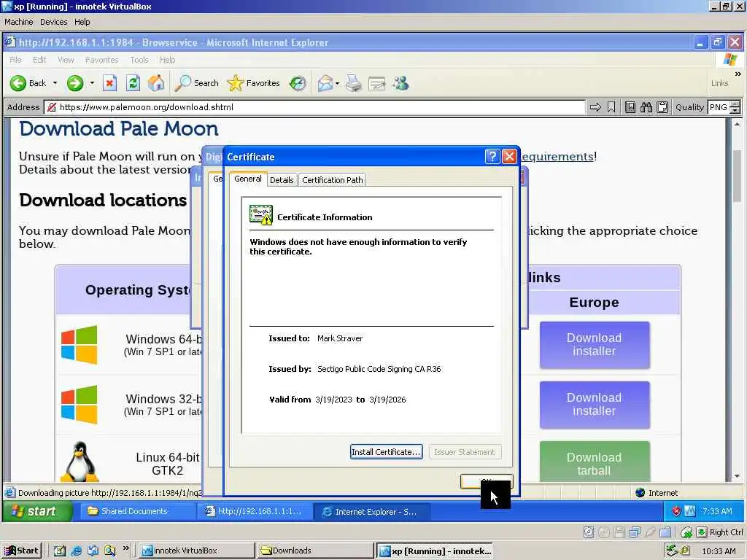Click the XP guest start button
This screenshot has height=560, width=747.
pos(37,511)
